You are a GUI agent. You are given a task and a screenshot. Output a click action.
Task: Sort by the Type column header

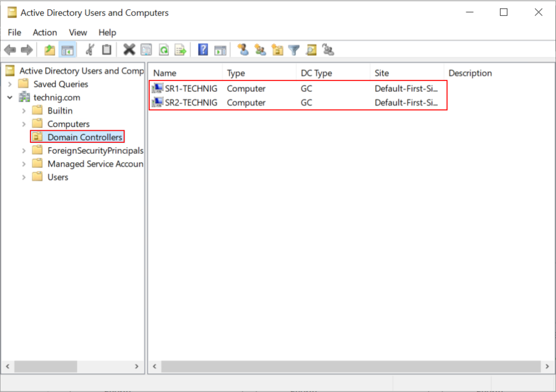point(259,73)
